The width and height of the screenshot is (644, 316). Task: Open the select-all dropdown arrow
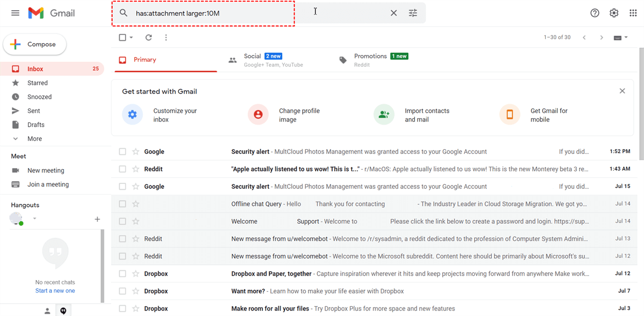pos(131,38)
